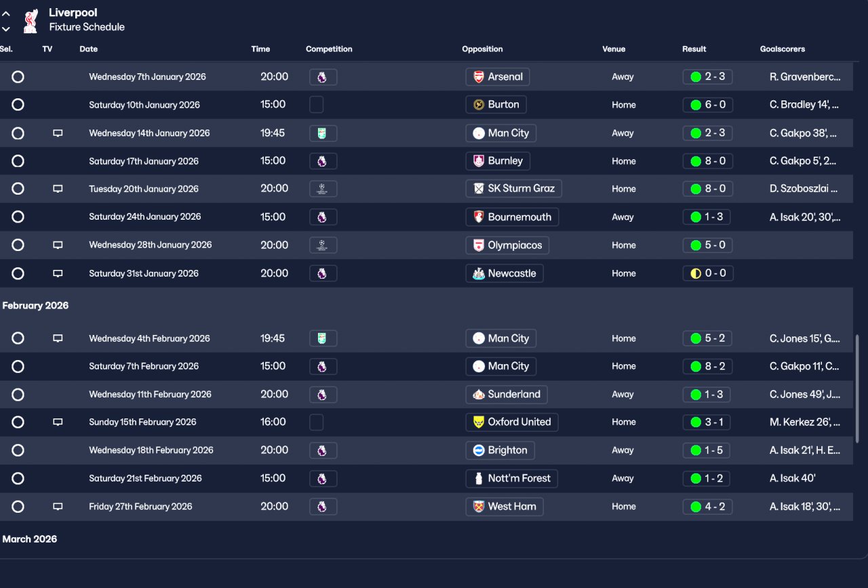Click the Premier League icon beside Bournemouth
The image size is (868, 588).
[x=323, y=217]
